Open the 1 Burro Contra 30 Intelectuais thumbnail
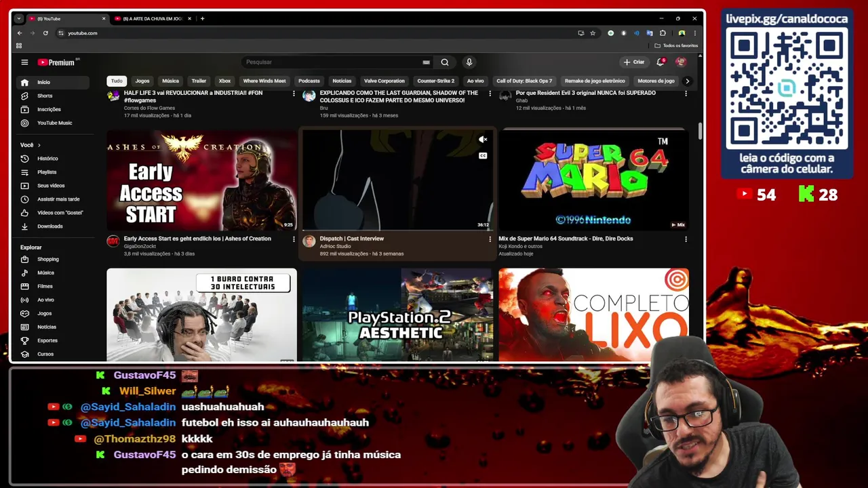 (x=201, y=314)
